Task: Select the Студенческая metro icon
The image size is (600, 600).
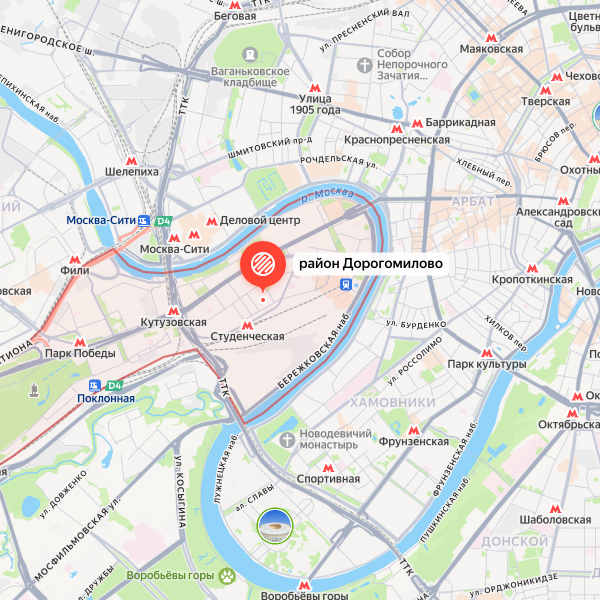Action: [x=247, y=326]
